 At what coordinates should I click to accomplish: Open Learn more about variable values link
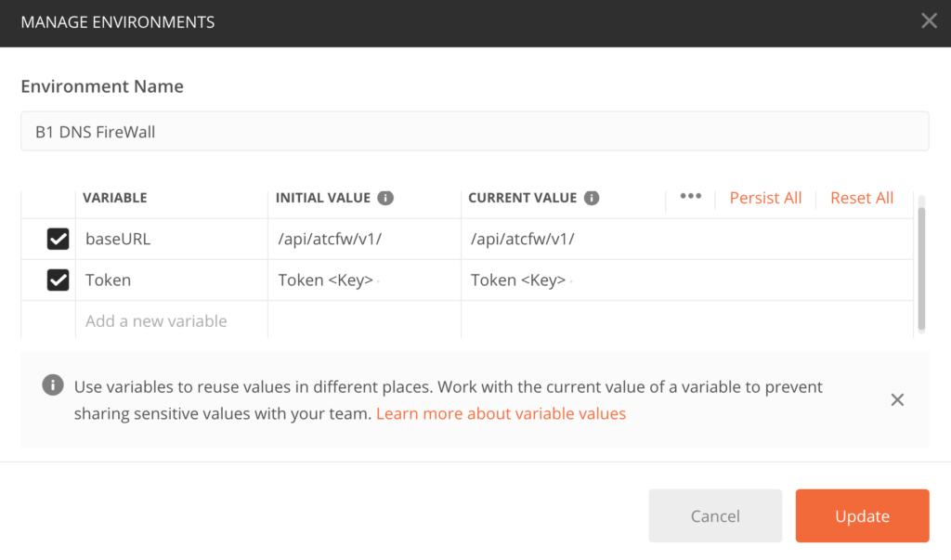(501, 413)
